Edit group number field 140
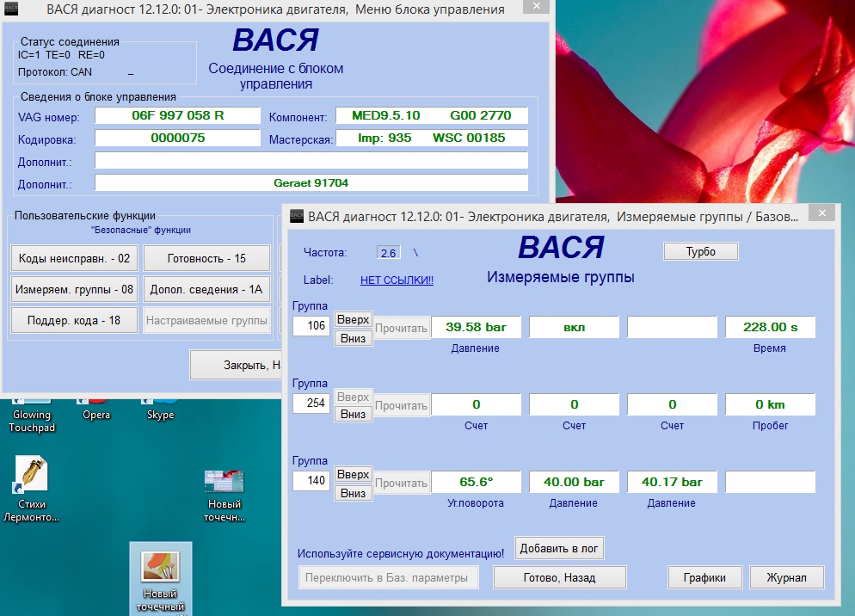 (x=311, y=481)
